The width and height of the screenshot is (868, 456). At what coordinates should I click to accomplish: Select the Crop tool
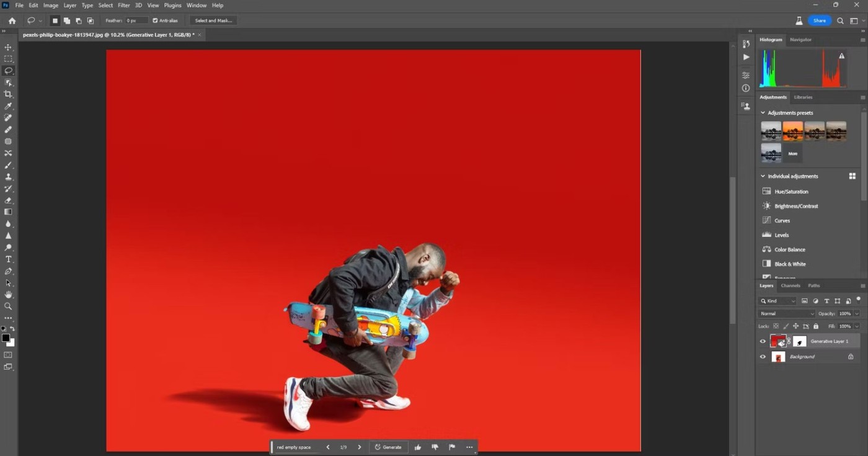tap(8, 94)
